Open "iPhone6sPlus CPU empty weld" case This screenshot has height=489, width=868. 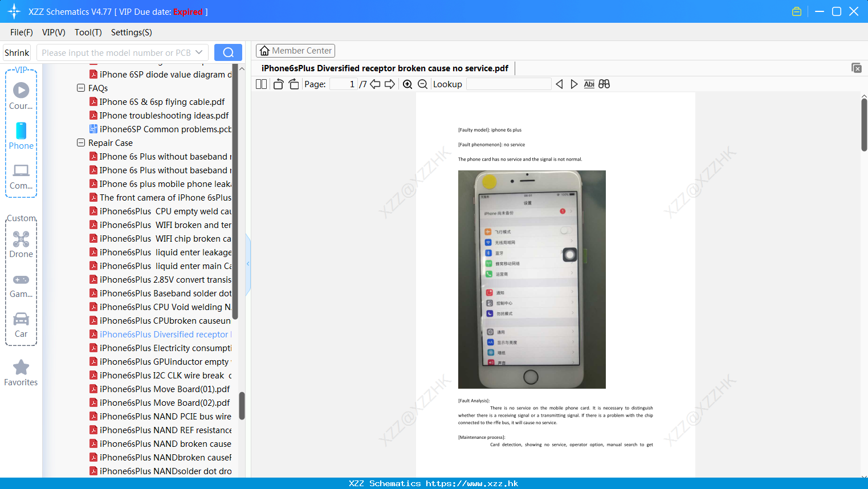click(161, 211)
